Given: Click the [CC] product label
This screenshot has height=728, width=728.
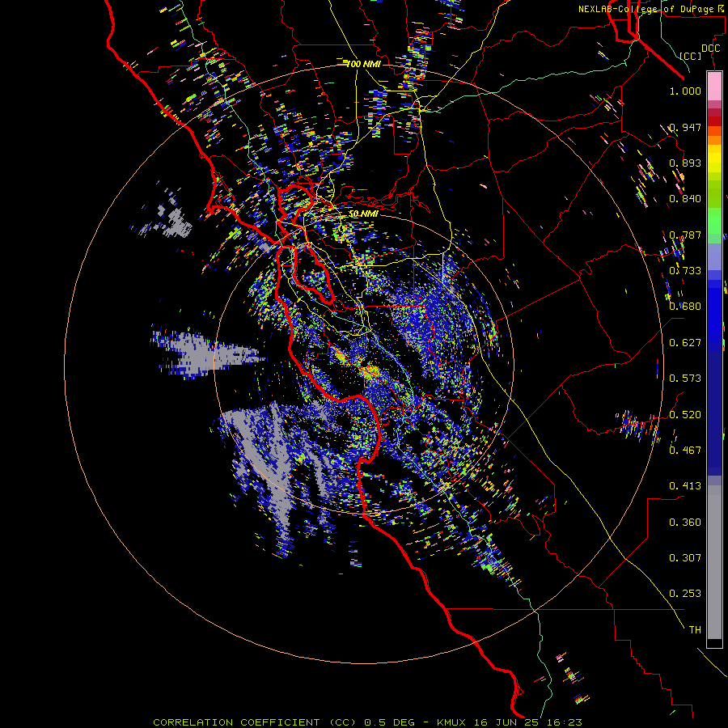Looking at the screenshot, I should click(x=691, y=56).
